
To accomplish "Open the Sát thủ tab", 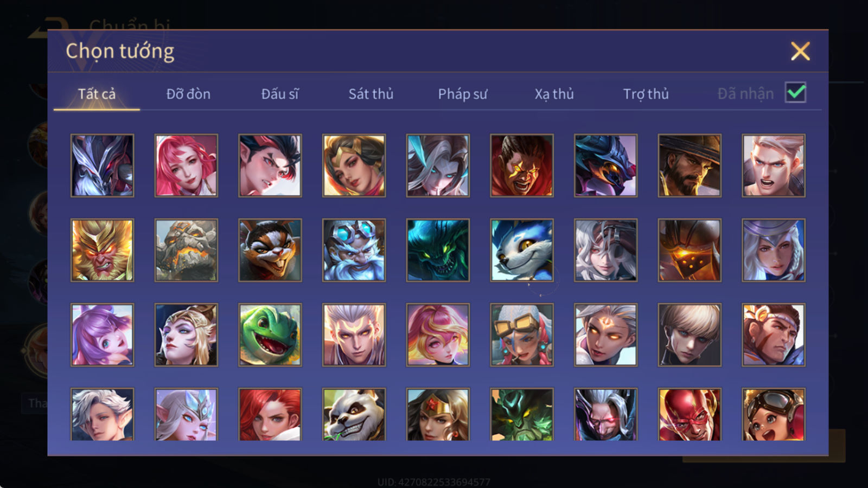I will pyautogui.click(x=371, y=94).
